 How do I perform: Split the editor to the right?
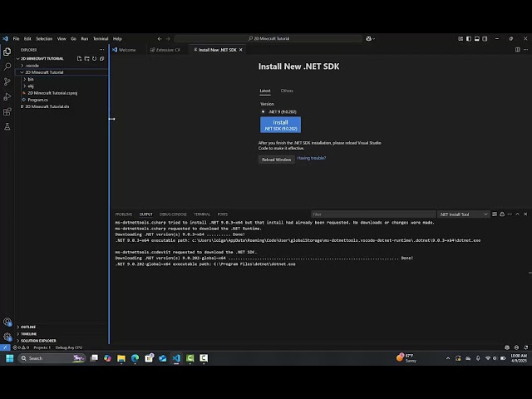pyautogui.click(x=517, y=50)
